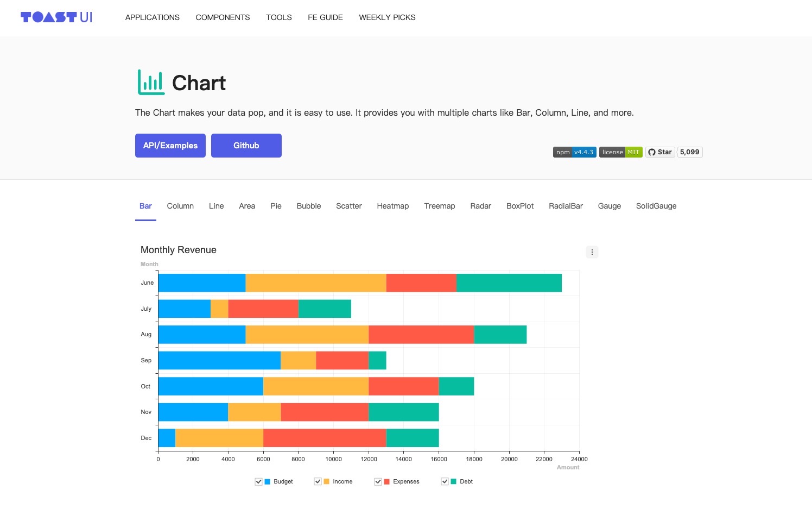
Task: Click Aug's red Expenses bar segment
Action: 421,335
